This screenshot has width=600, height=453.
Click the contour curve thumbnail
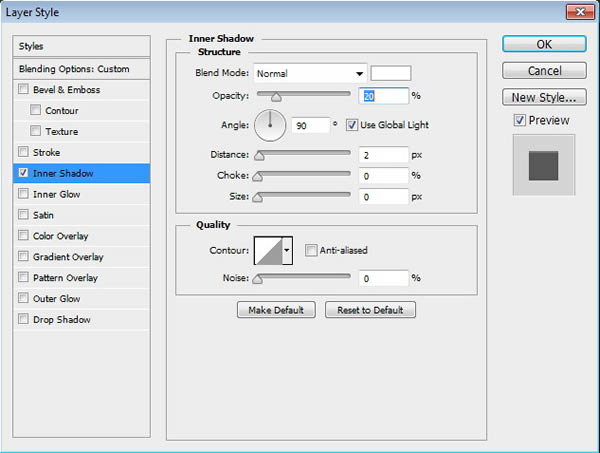click(x=269, y=250)
